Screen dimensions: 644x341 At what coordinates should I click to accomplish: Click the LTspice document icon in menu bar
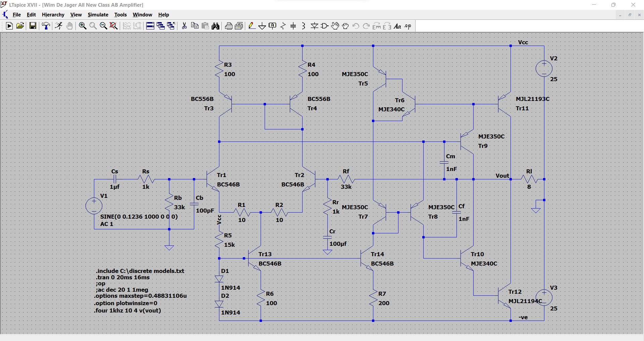5,15
